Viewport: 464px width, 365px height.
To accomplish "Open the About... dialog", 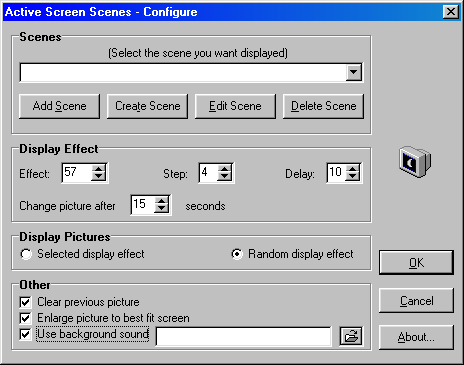I will (416, 337).
